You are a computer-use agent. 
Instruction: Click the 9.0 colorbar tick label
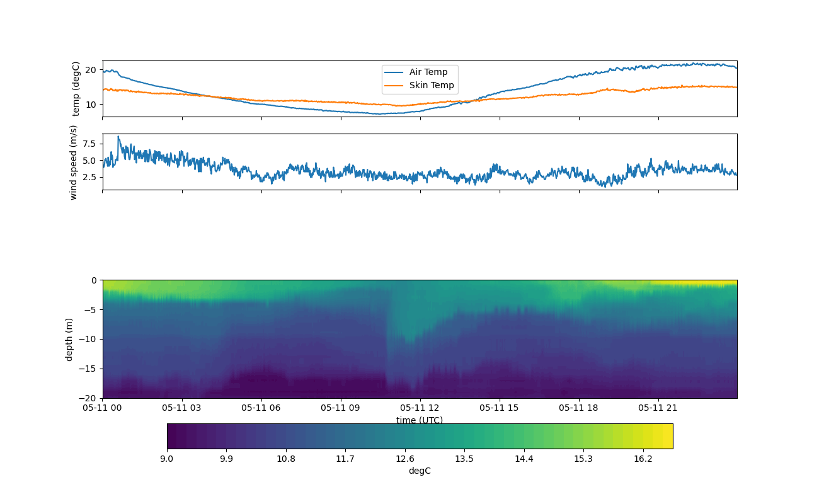click(167, 459)
